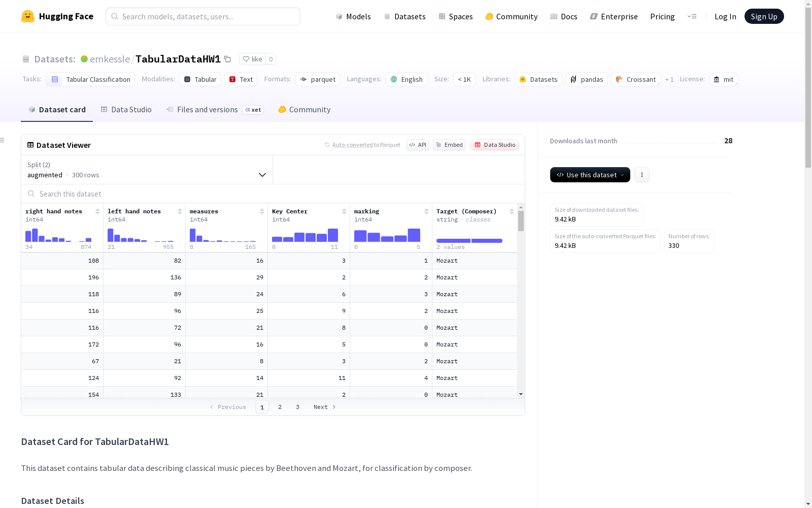Open Datasets in the top navigation

404,16
